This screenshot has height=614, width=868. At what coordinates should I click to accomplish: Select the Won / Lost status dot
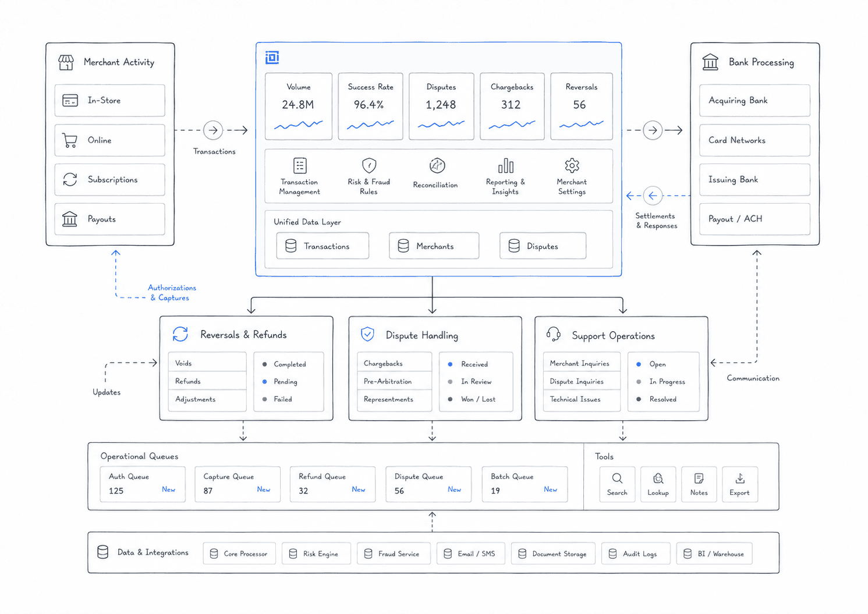[451, 399]
